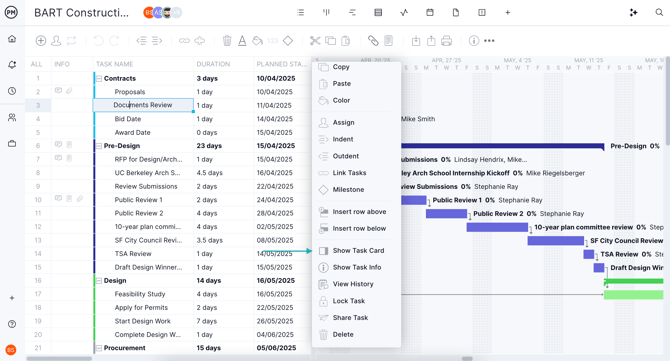Switch to the calendar view icon
This screenshot has width=670, height=361.
(x=430, y=12)
